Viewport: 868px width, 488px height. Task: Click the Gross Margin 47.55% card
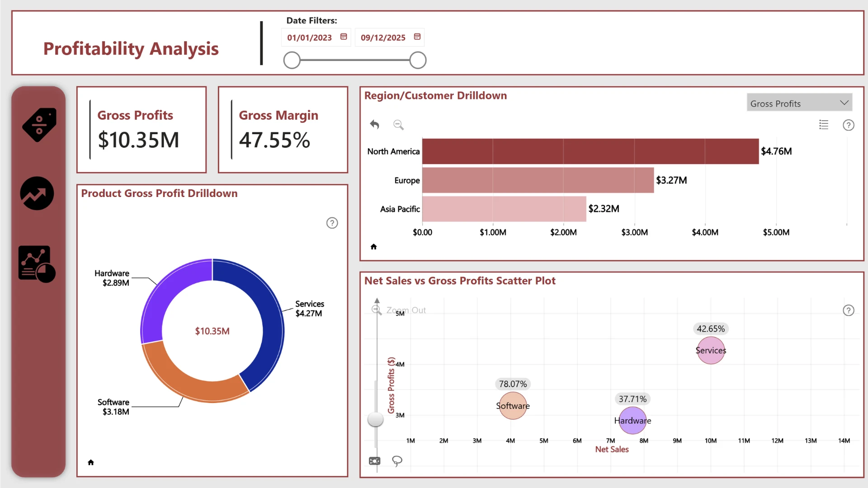pos(283,130)
